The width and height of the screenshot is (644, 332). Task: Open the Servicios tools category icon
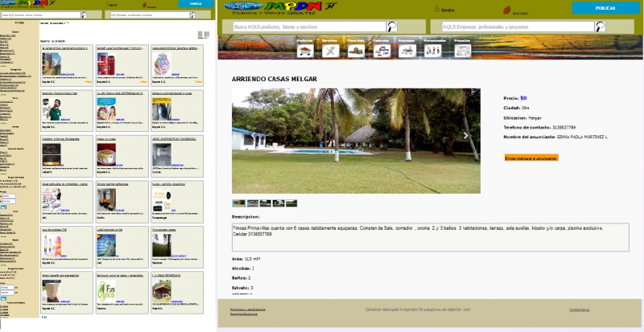tap(331, 51)
